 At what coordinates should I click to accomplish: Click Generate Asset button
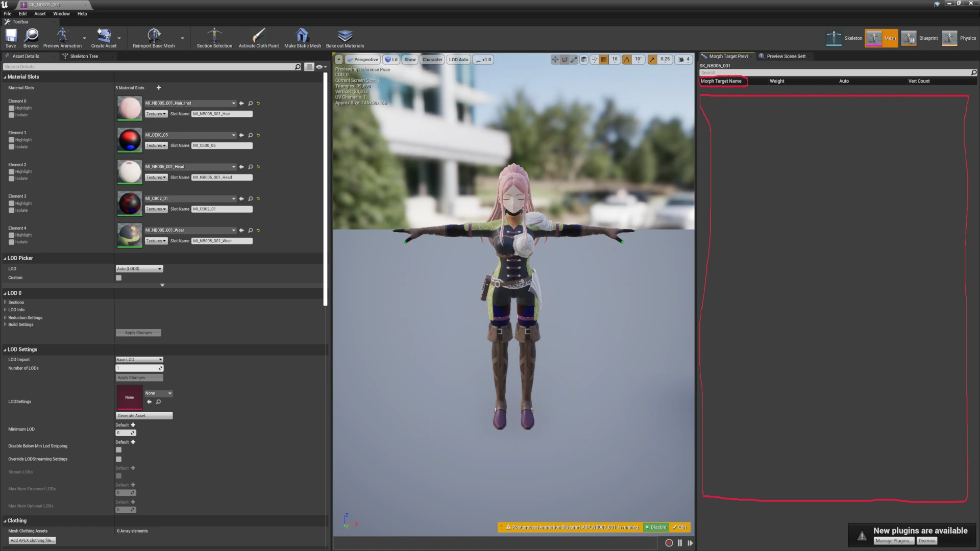[144, 416]
